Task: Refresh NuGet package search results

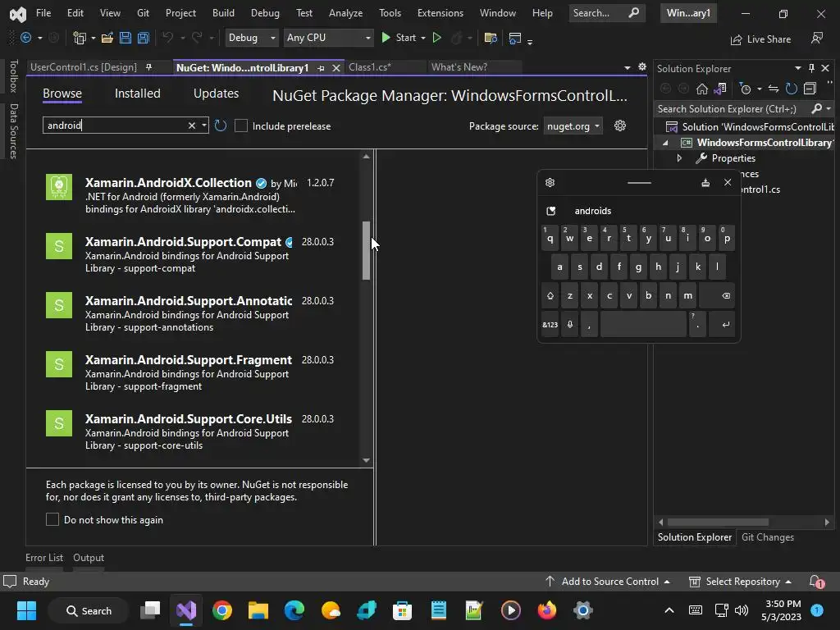Action: [220, 126]
